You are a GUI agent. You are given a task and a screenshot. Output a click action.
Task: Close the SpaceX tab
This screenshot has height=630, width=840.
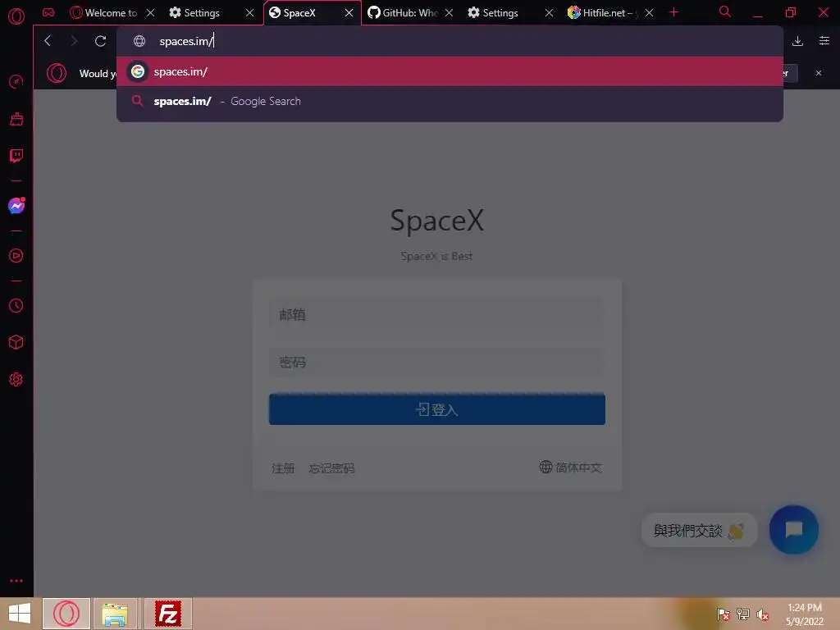[349, 13]
